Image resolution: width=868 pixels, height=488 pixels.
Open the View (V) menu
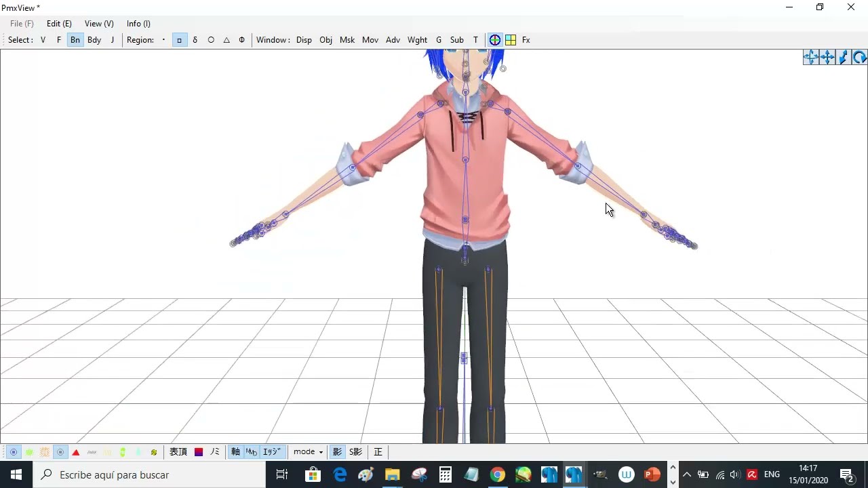point(99,24)
